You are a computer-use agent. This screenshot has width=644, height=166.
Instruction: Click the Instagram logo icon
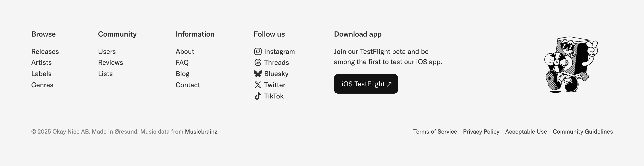pyautogui.click(x=258, y=52)
